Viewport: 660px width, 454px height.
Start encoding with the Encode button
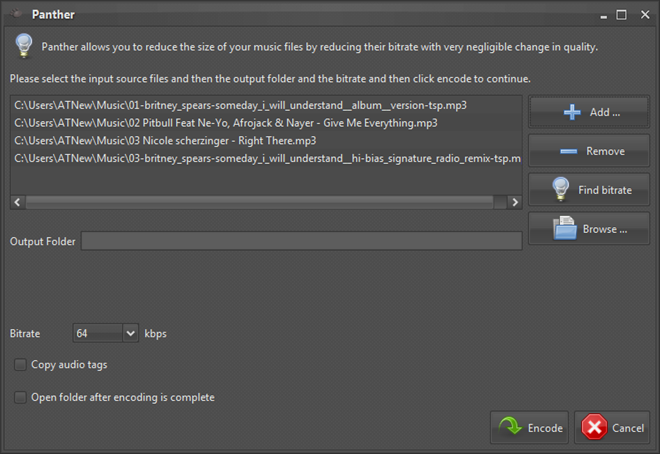tap(529, 427)
